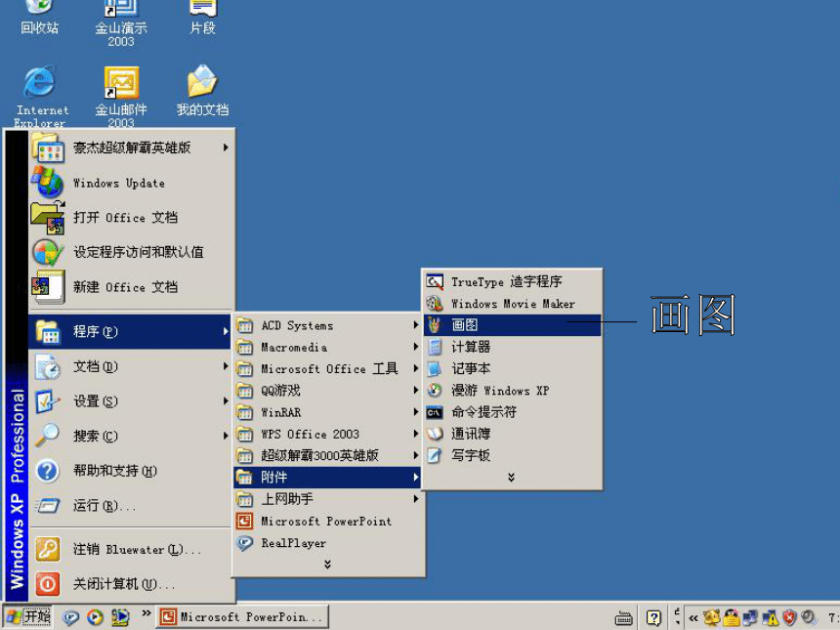Image resolution: width=840 pixels, height=630 pixels.
Task: Click the 上网助手 folder icon
Action: (x=245, y=499)
